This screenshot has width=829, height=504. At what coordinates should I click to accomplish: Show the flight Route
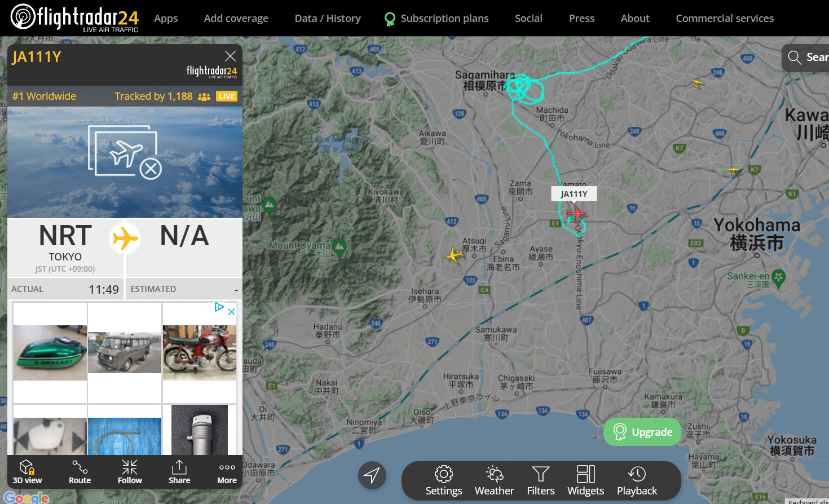[80, 471]
